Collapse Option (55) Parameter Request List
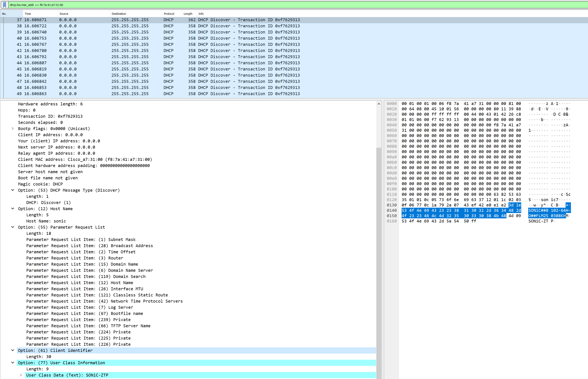Viewport: 588px width, 379px height. (x=13, y=227)
